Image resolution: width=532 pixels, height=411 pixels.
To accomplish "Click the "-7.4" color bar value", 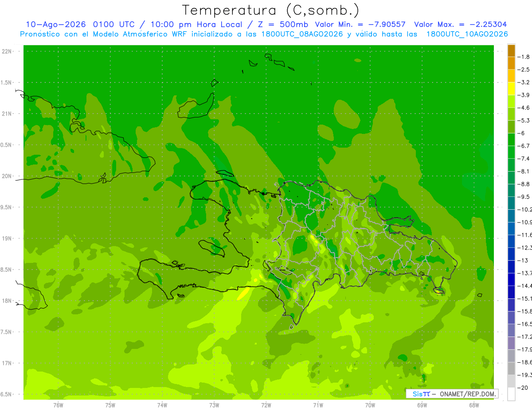I will click(524, 158).
